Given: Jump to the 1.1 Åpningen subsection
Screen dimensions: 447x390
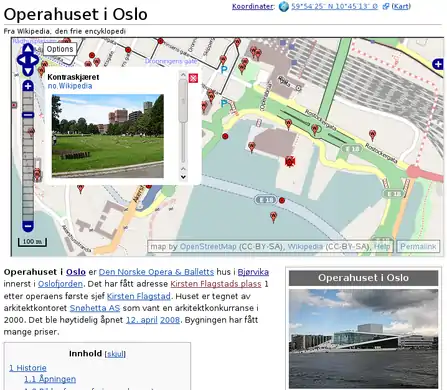Looking at the screenshot, I should tap(50, 379).
